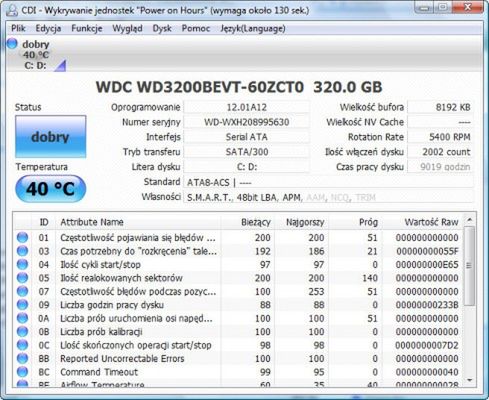This screenshot has height=400, width=489.
Task: Click the Bieżący column header
Action: click(247, 222)
